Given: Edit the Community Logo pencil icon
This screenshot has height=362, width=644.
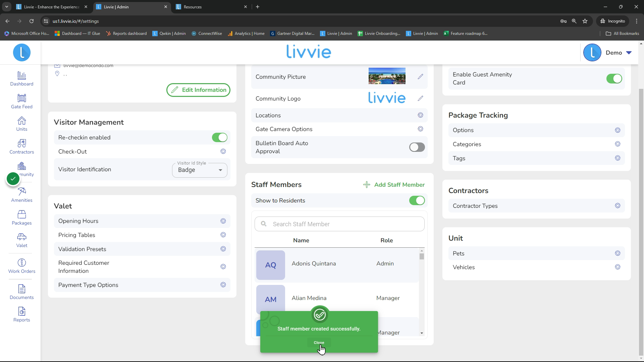Looking at the screenshot, I should coord(420,99).
